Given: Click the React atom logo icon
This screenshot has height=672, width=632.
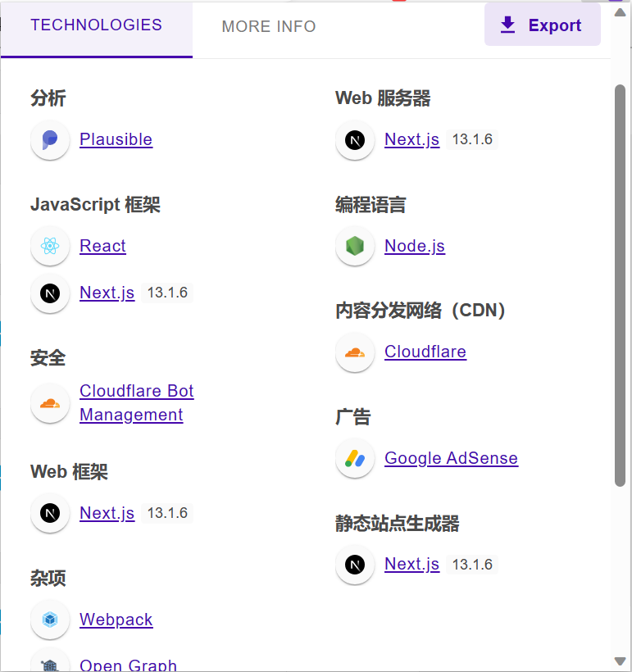Looking at the screenshot, I should tap(50, 247).
